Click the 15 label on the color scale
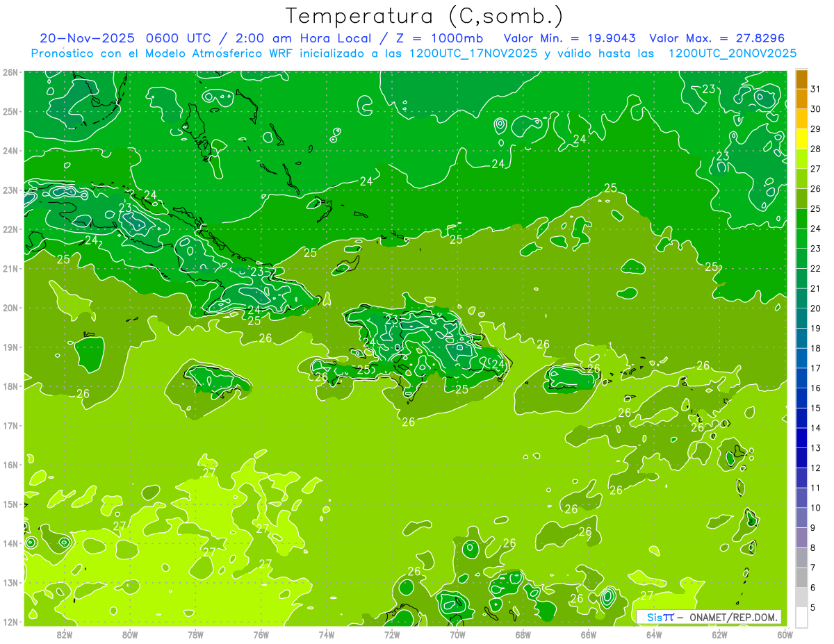The height and width of the screenshot is (644, 834). pyautogui.click(x=816, y=408)
